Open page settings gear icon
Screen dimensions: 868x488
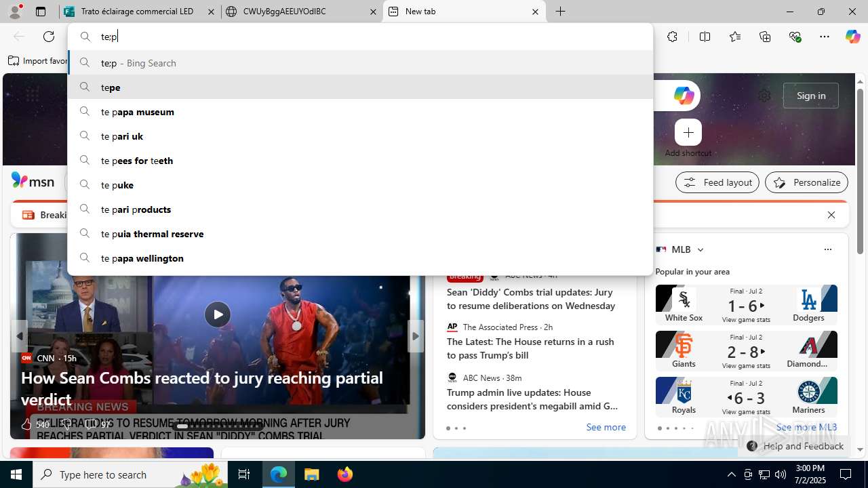(764, 96)
